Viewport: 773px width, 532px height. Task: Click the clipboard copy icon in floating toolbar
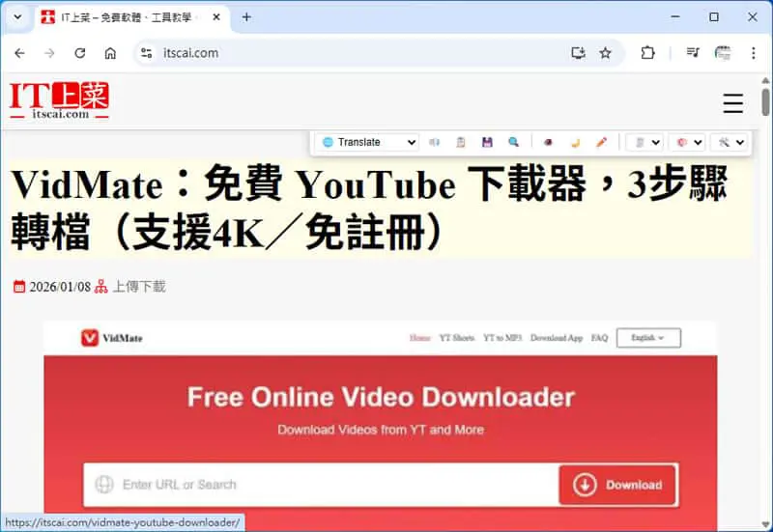461,142
